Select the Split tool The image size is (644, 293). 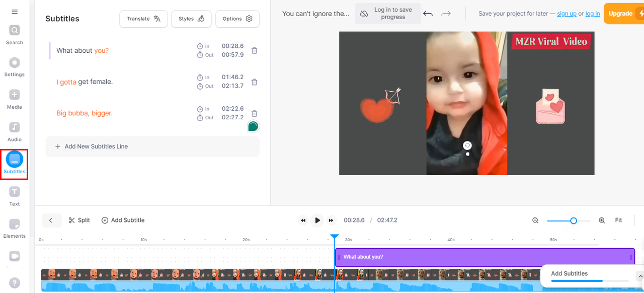[79, 221]
